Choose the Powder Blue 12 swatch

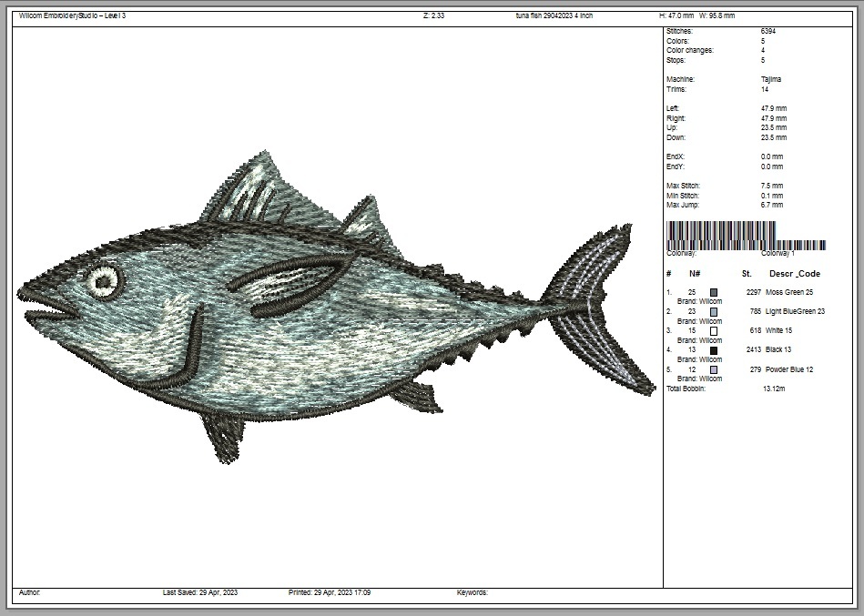coord(714,369)
